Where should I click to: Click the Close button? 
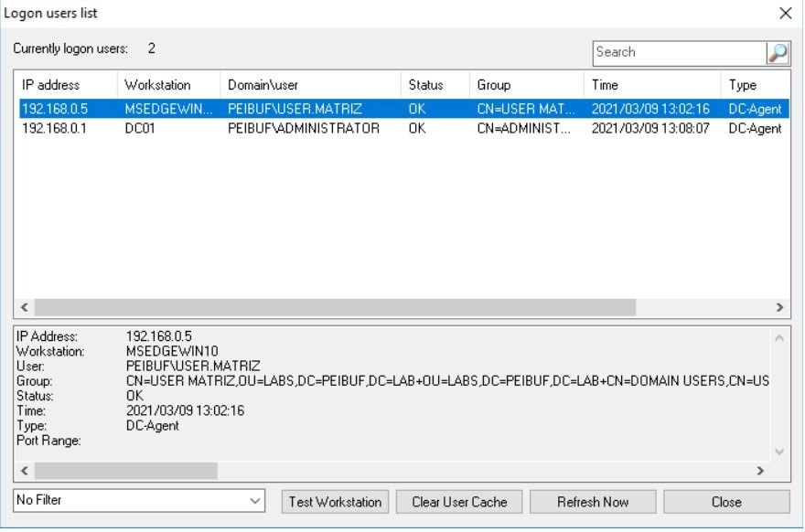tap(726, 502)
